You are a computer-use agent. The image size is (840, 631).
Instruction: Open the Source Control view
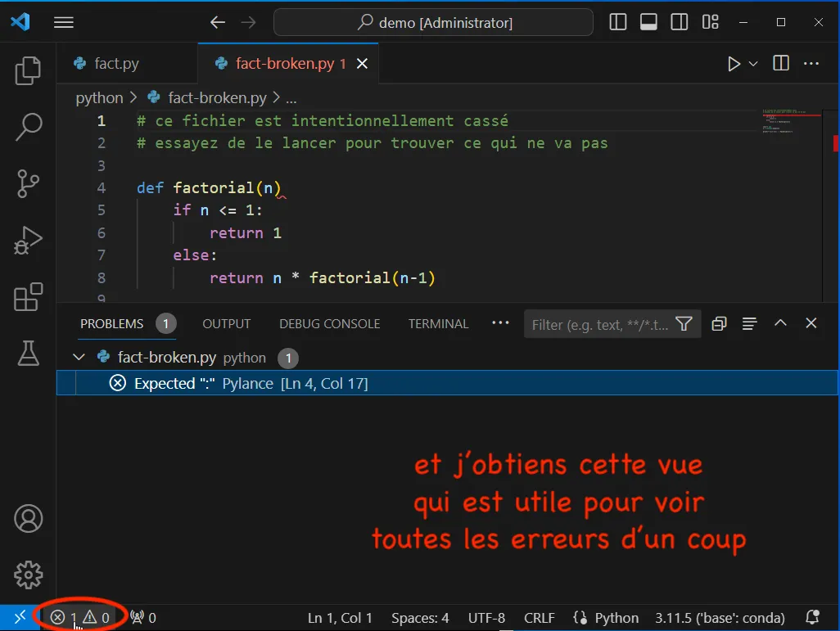click(x=28, y=184)
